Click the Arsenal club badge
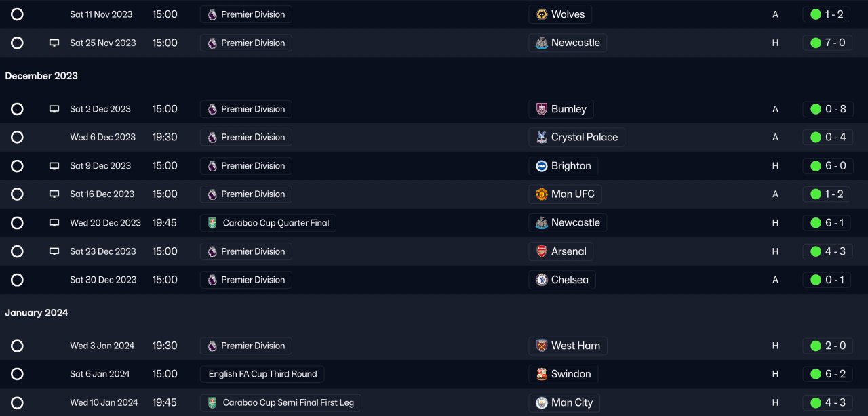 542,251
